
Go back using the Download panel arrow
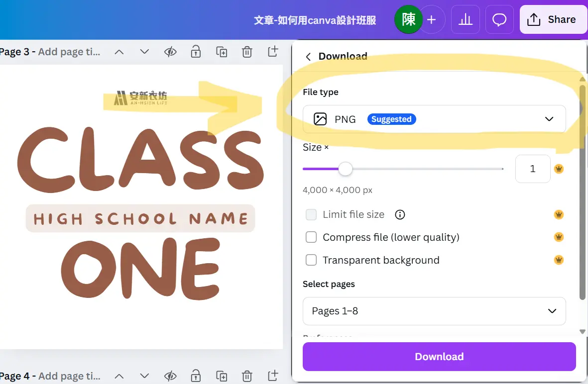pyautogui.click(x=308, y=56)
